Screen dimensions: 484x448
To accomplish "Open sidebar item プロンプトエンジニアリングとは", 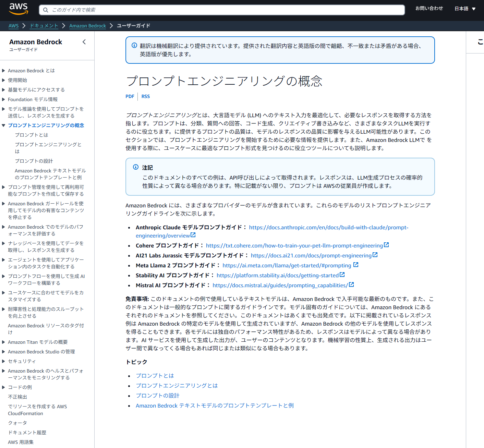I will 48,148.
